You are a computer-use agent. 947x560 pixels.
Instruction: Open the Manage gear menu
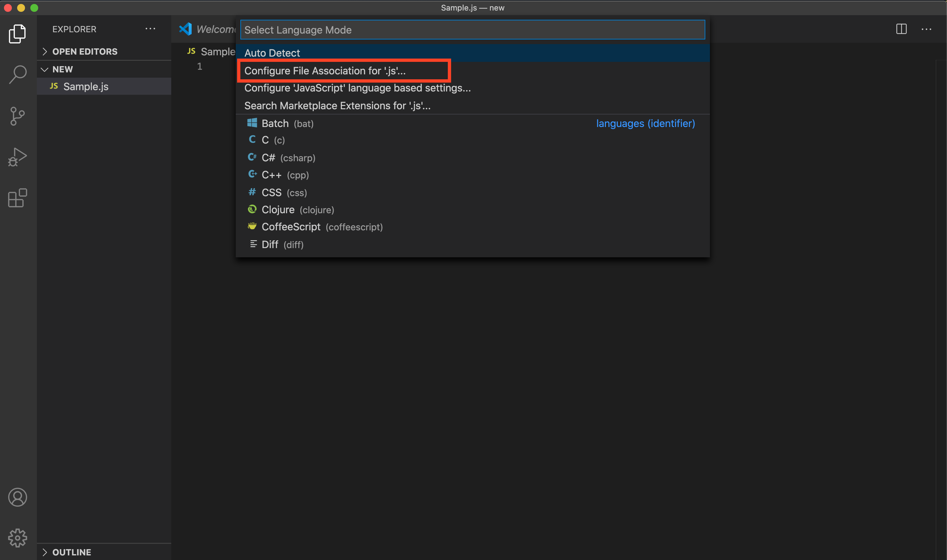17,538
